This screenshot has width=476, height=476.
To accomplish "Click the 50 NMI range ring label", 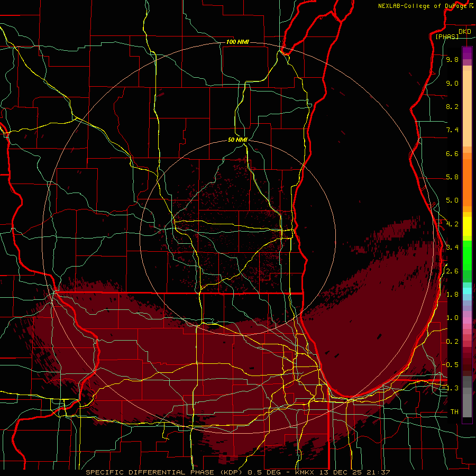I will (x=237, y=140).
